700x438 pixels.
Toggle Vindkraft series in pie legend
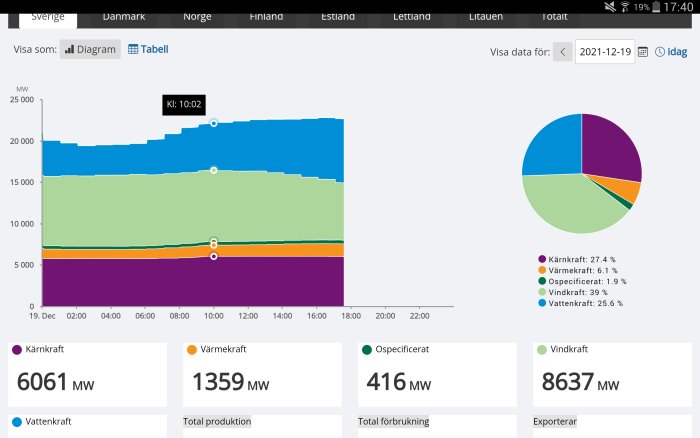pyautogui.click(x=573, y=292)
